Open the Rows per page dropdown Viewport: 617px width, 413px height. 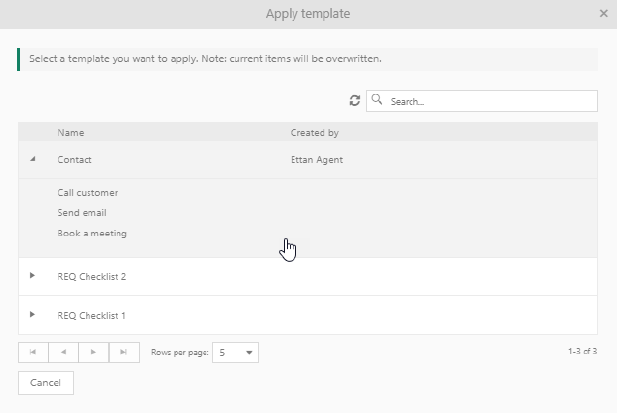[x=237, y=352]
